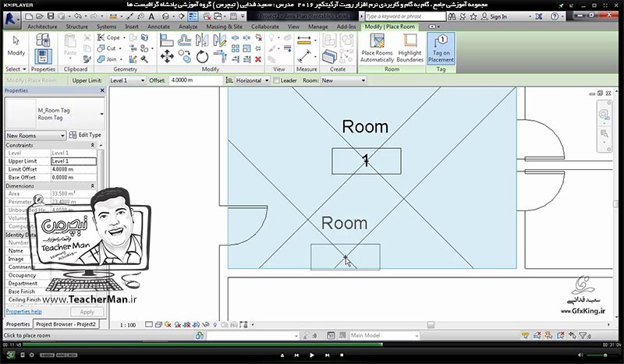Open the Main Model design options dropdown
This screenshot has height=364, width=624.
(384, 335)
